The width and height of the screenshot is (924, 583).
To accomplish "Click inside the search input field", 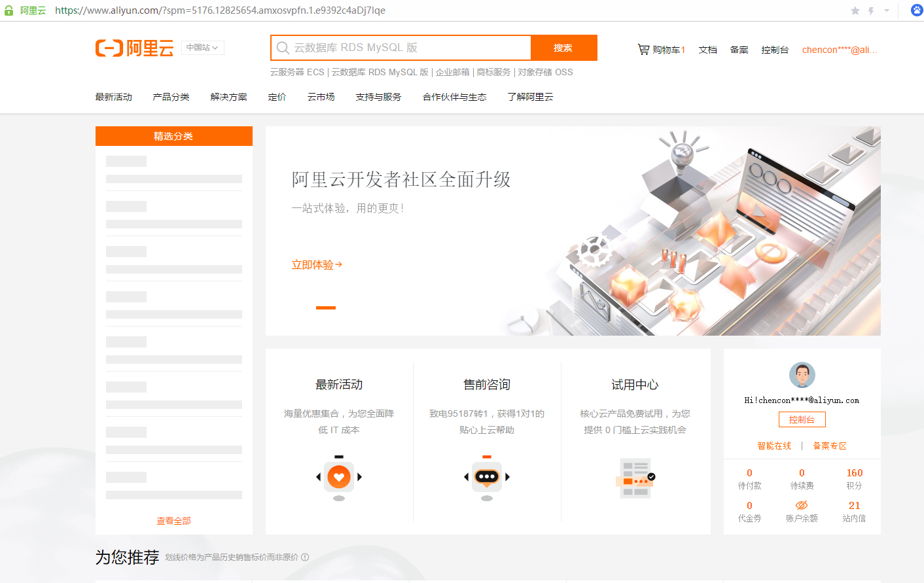I will (406, 48).
